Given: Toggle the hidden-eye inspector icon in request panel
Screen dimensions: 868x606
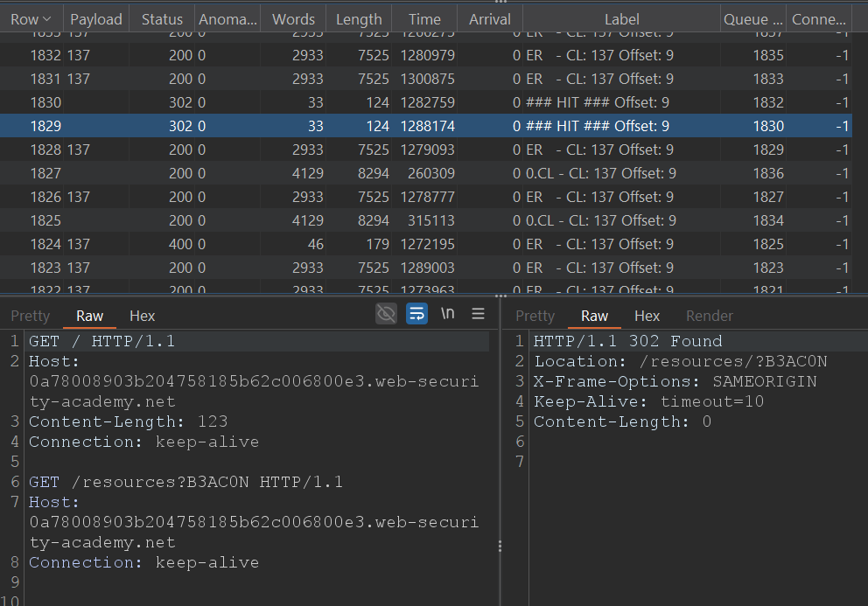Looking at the screenshot, I should click(386, 314).
